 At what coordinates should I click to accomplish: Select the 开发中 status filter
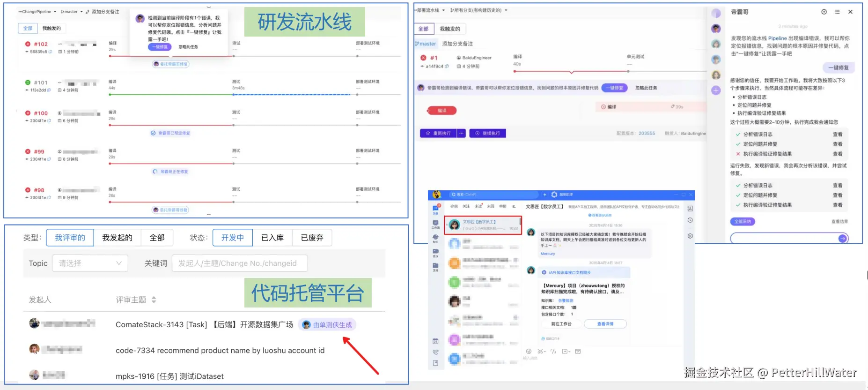(x=233, y=238)
